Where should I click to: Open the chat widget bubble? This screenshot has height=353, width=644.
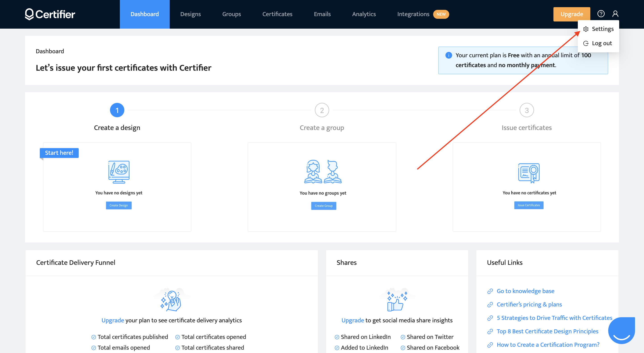(622, 330)
